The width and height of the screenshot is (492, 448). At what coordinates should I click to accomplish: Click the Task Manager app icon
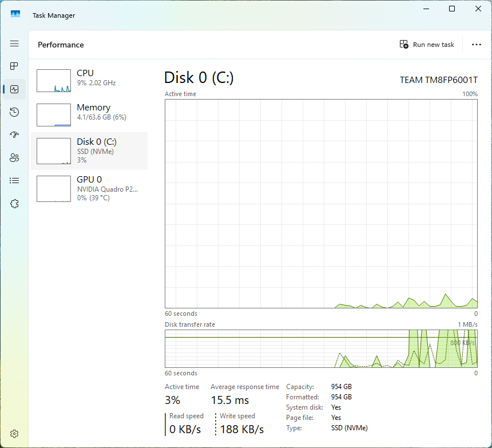(x=15, y=14)
